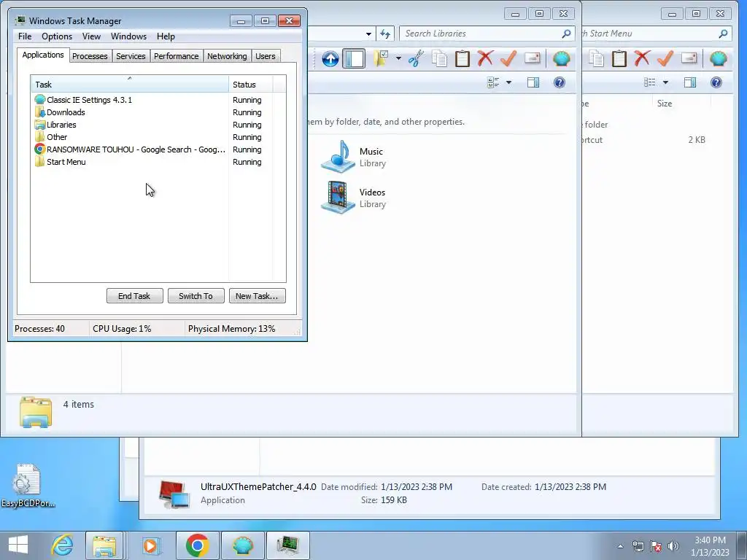Select the Videos library item
This screenshot has height=560, width=747.
coord(354,198)
